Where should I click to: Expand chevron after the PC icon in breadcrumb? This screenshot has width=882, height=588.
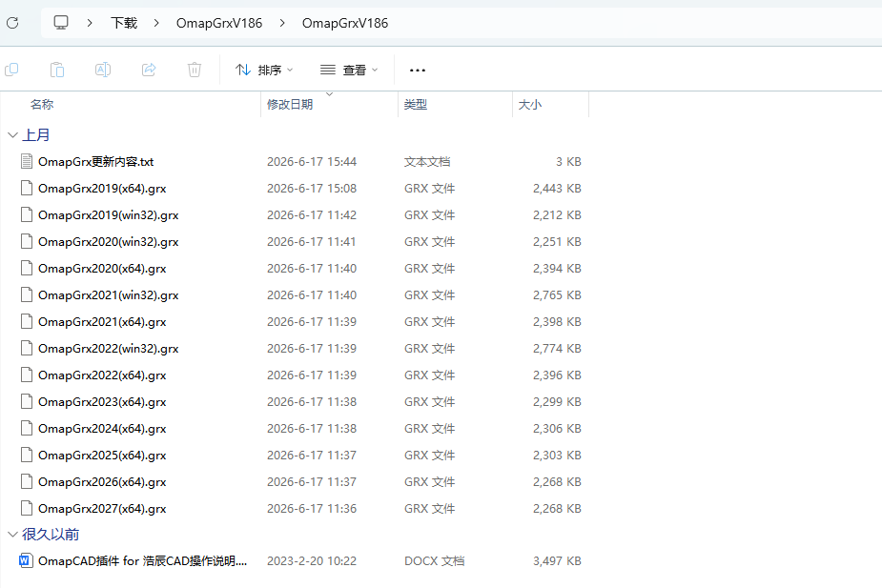coord(90,23)
